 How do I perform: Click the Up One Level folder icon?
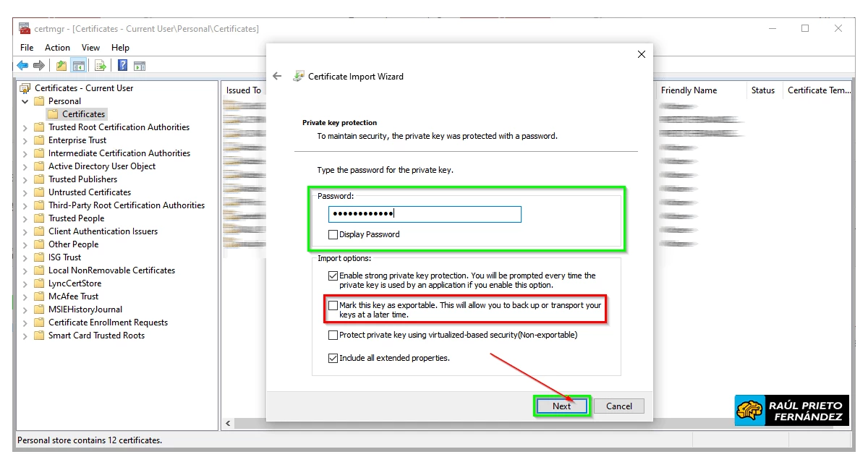(x=61, y=66)
